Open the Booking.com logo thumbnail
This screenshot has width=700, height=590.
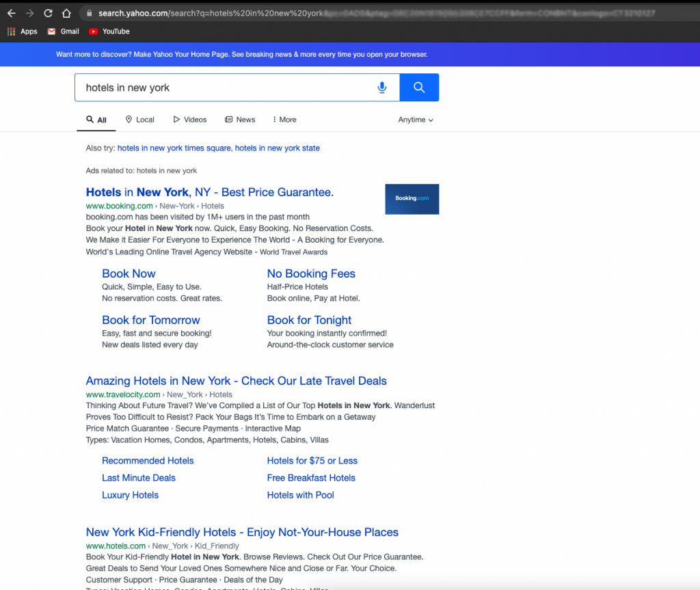pos(412,199)
